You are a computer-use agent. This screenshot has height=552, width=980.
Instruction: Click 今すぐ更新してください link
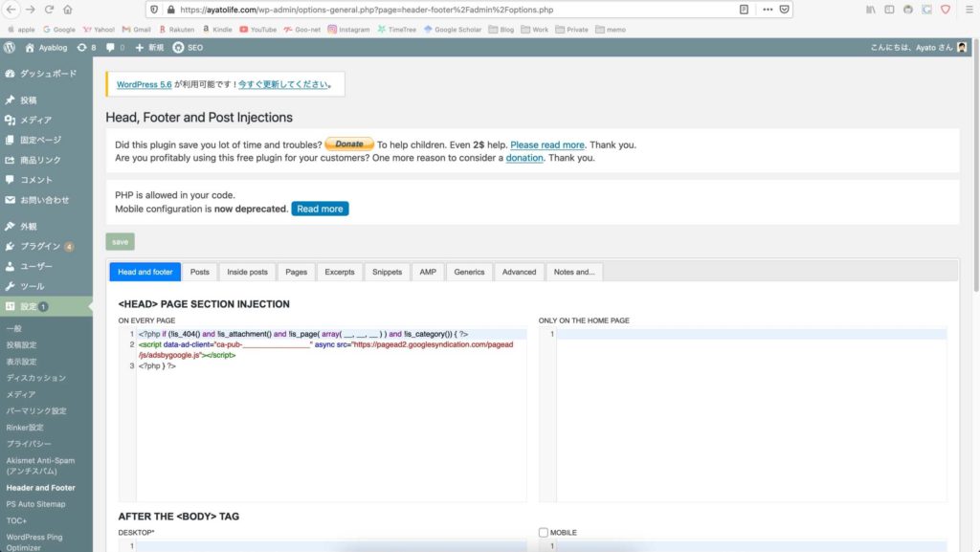tap(283, 84)
